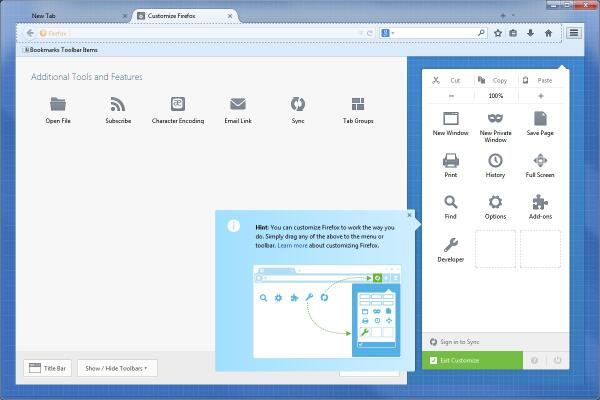This screenshot has height=400, width=600.
Task: Select the Subscribe RSS feed icon
Action: pos(118,104)
